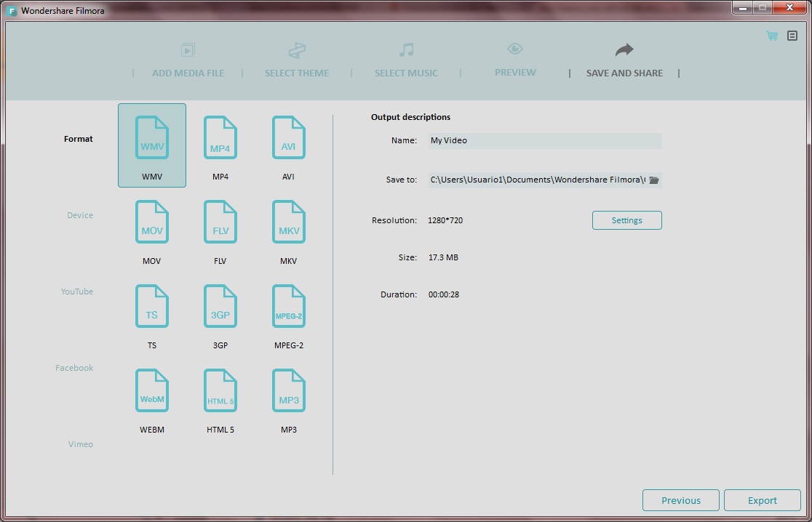Image resolution: width=812 pixels, height=522 pixels.
Task: Select the WebM format
Action: [151, 390]
